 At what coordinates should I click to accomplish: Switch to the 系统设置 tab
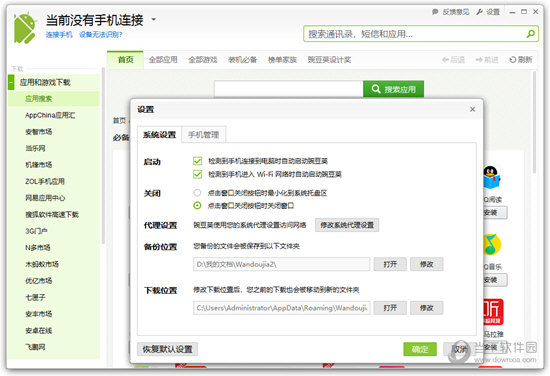pos(159,135)
